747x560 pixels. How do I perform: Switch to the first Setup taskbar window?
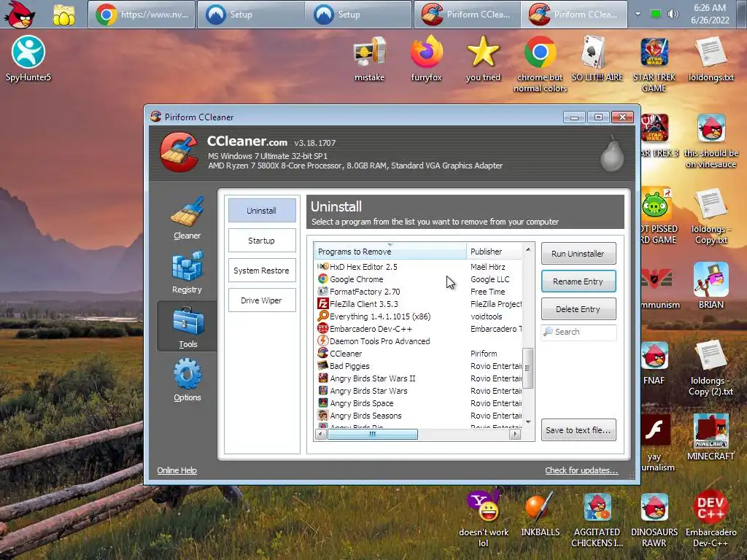point(251,15)
